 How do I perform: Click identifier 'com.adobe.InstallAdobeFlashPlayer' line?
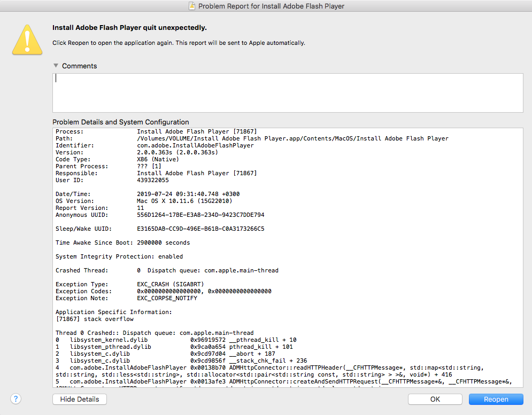(x=155, y=145)
